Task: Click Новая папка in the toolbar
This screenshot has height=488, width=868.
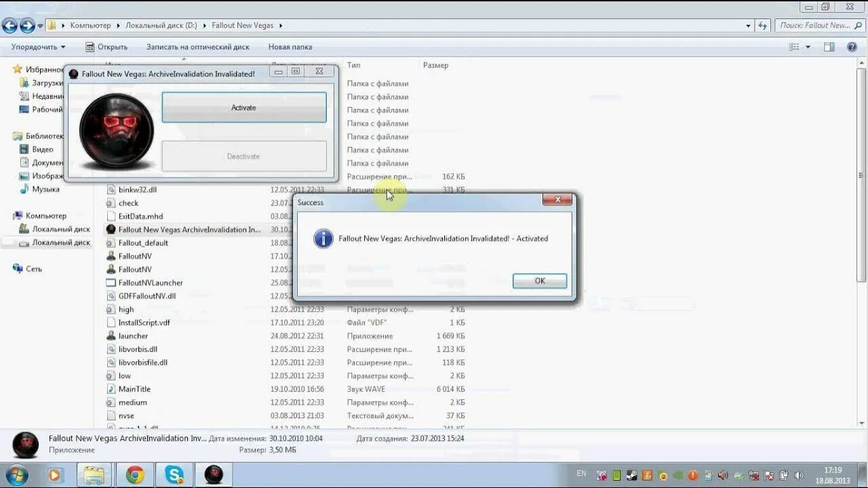Action: pyautogui.click(x=290, y=47)
